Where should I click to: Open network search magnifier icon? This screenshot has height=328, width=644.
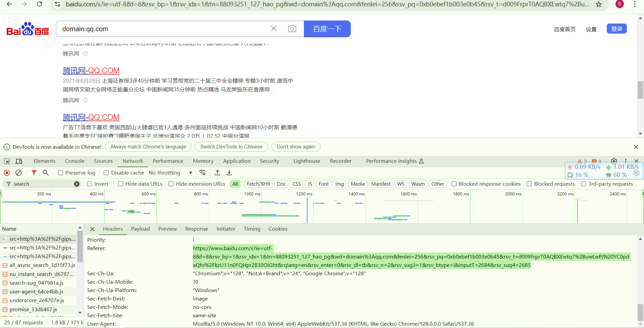(46, 173)
